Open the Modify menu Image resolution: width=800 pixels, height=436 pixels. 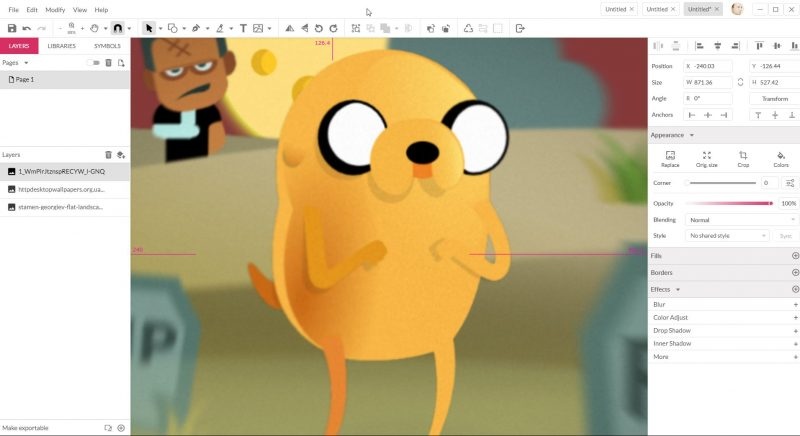tap(55, 10)
